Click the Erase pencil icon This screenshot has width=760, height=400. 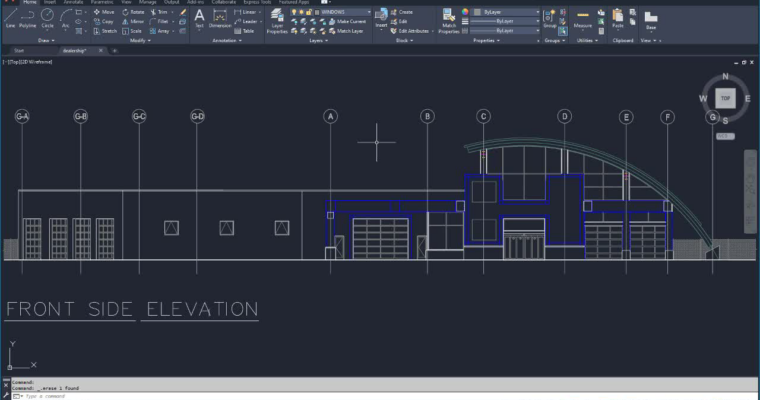coord(183,12)
